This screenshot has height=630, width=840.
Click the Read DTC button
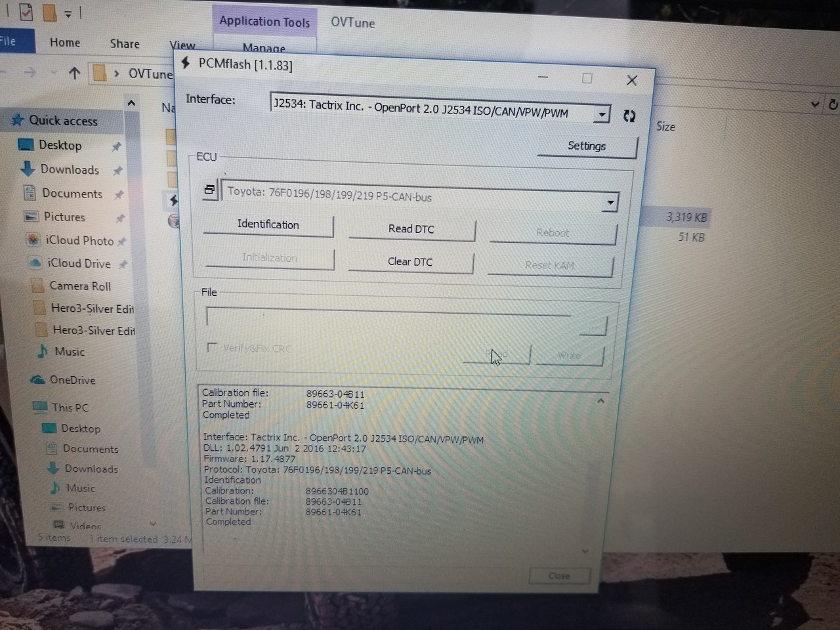[411, 229]
